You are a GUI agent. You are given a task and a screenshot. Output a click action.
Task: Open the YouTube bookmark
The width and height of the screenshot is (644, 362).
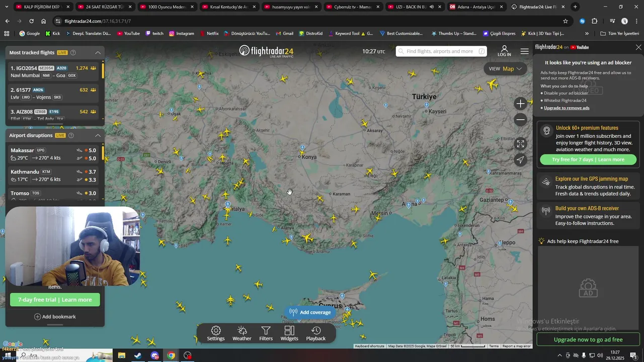pos(128,34)
